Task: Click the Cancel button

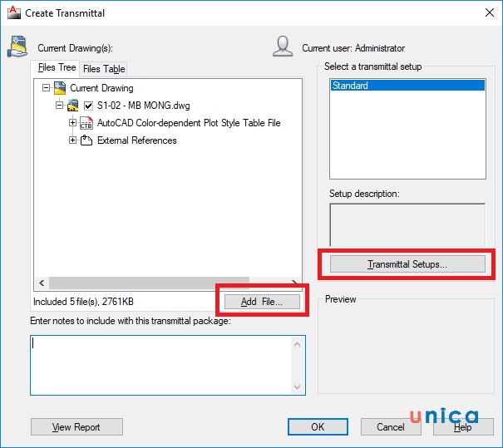Action: (391, 427)
